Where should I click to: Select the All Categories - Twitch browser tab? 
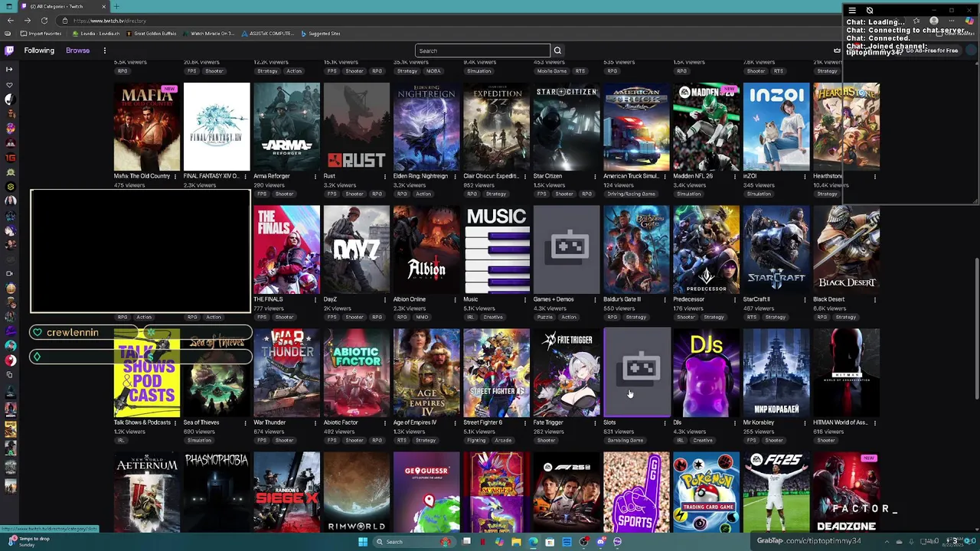click(63, 6)
